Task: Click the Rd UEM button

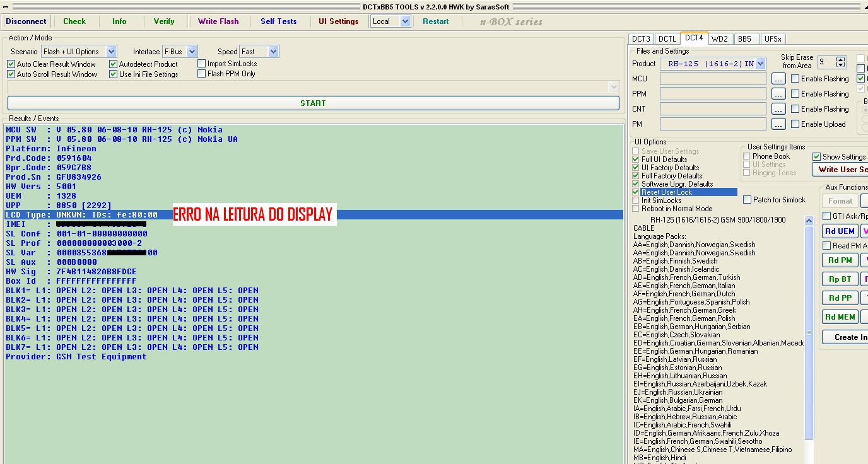Action: [x=840, y=231]
